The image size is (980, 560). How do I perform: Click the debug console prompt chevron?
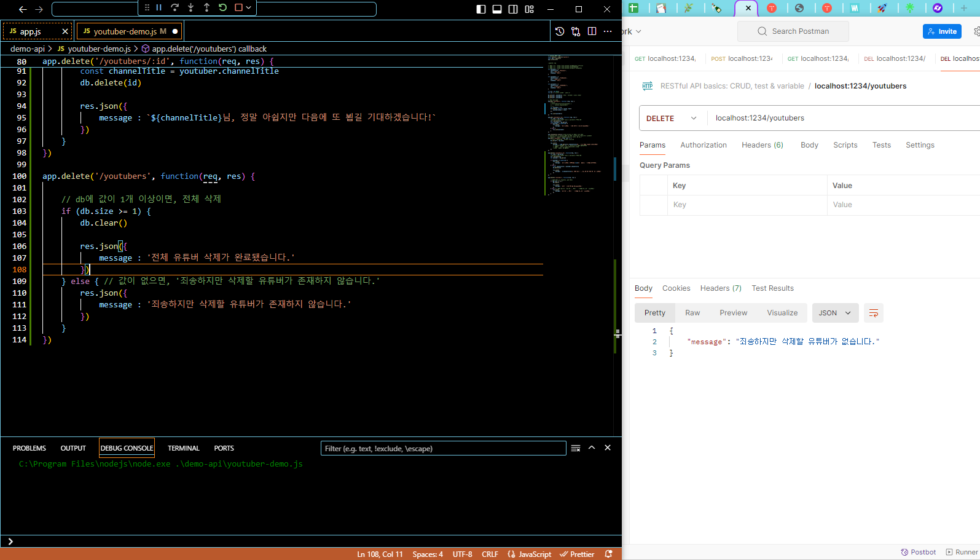(10, 541)
